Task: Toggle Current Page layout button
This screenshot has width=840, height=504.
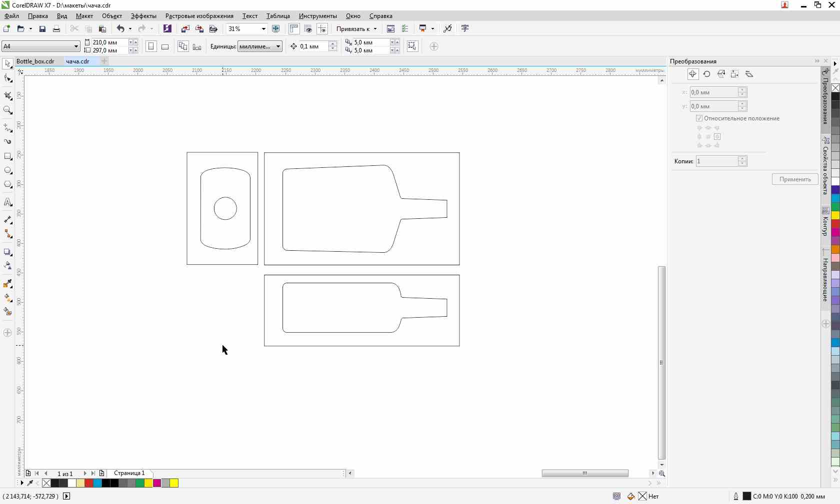Action: (x=197, y=46)
